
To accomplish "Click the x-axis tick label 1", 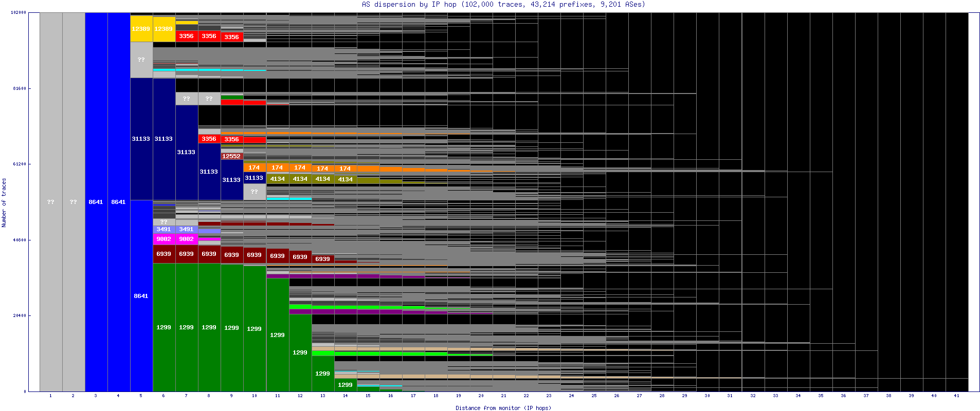I will point(50,396).
